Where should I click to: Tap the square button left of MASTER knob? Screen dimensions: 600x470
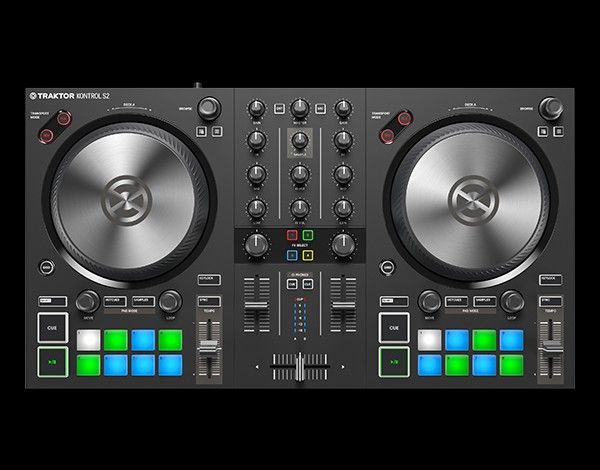[x=279, y=109]
